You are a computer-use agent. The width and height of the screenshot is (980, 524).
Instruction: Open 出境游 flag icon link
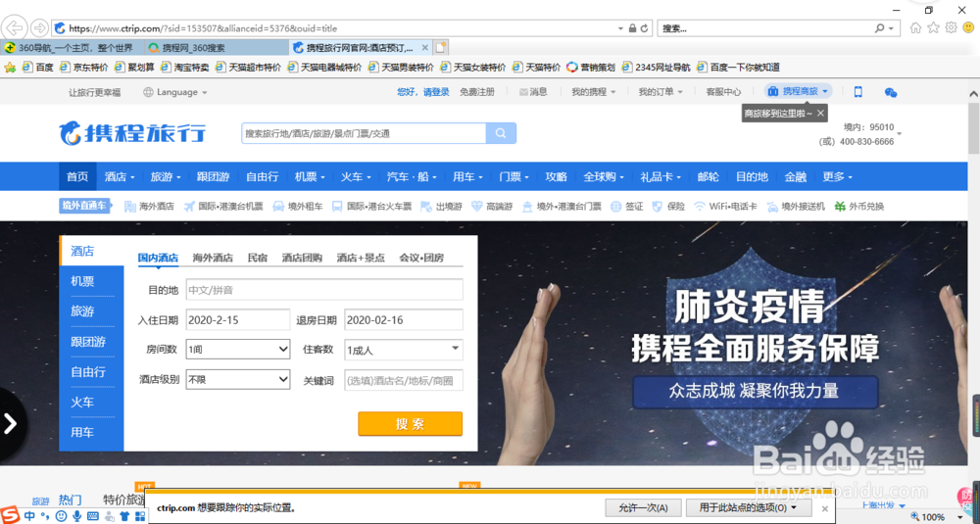pyautogui.click(x=441, y=206)
